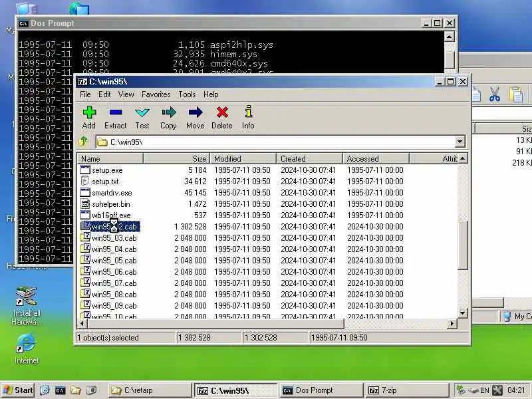Select the wb16off.exe file name
This screenshot has width=532, height=399.
pyautogui.click(x=111, y=215)
